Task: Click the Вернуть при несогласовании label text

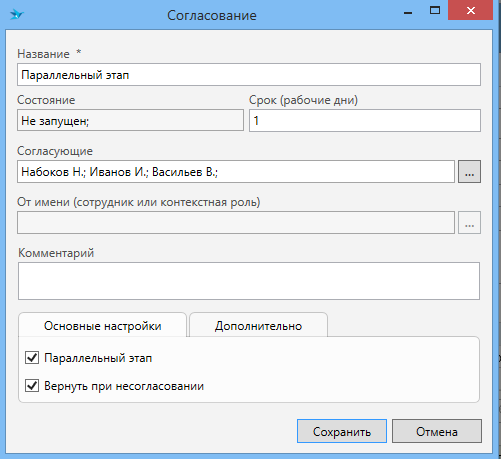Action: 124,386
